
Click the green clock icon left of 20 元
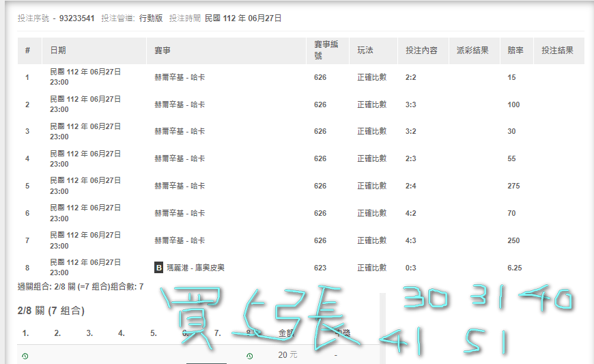pyautogui.click(x=250, y=356)
